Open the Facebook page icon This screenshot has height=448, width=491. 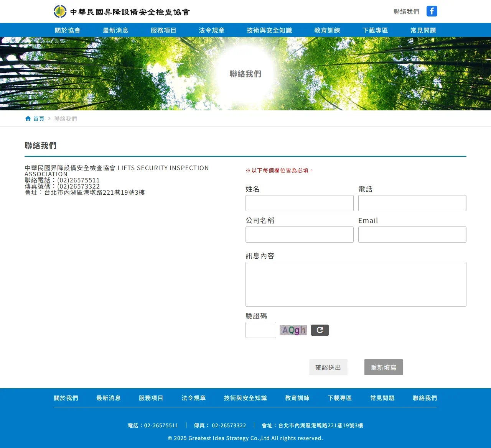[x=432, y=11]
